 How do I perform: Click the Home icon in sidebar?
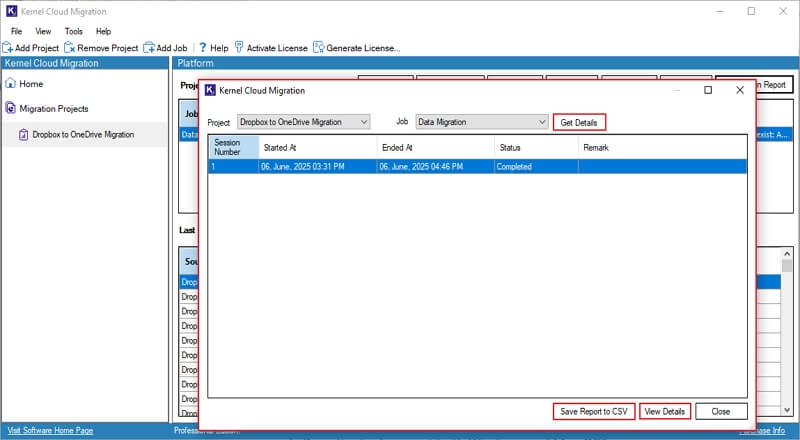[x=10, y=83]
